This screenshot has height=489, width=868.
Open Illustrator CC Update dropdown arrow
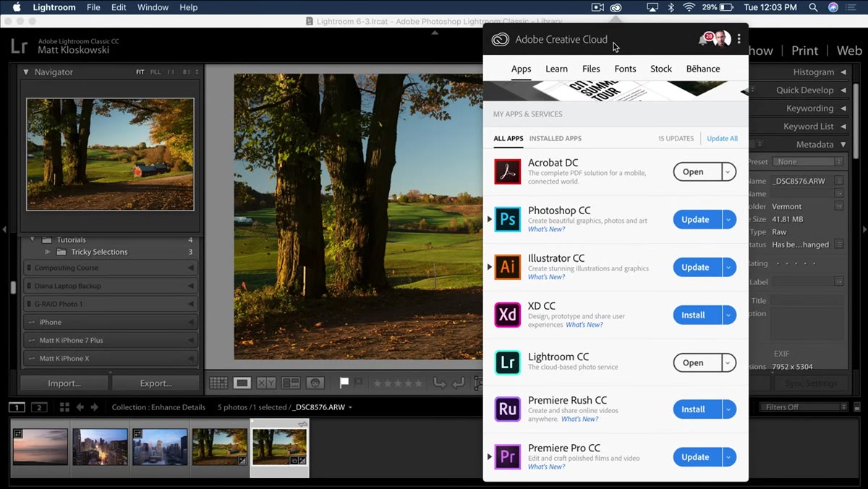click(x=729, y=268)
